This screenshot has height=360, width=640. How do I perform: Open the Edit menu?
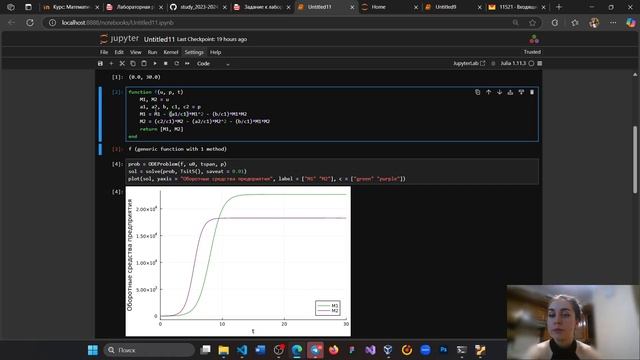click(119, 52)
